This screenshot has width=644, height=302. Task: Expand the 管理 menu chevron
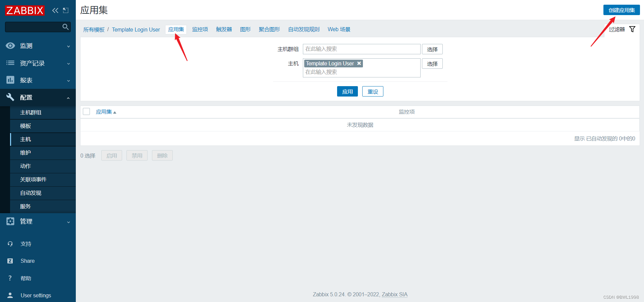[x=68, y=222]
